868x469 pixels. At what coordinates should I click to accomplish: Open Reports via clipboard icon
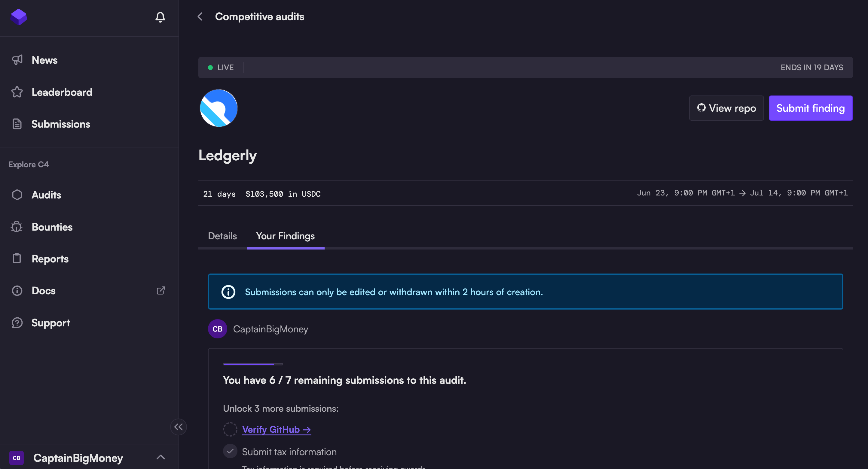click(17, 259)
